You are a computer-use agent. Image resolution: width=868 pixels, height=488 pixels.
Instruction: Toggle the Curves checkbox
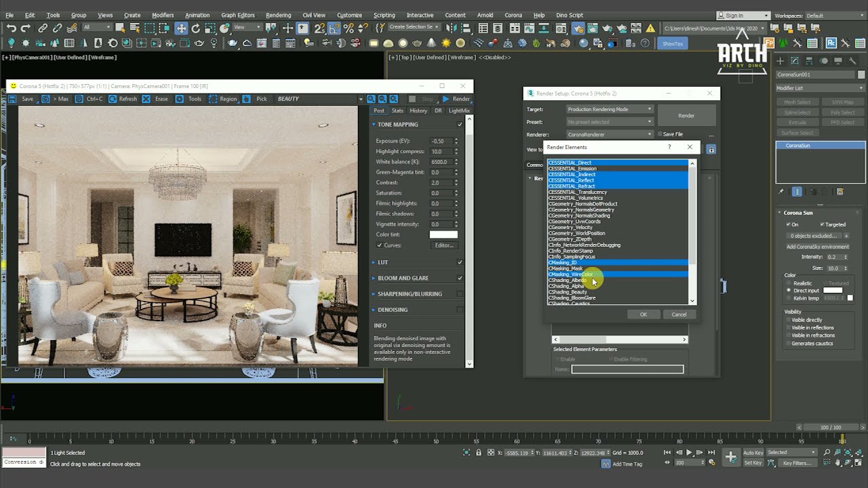379,245
